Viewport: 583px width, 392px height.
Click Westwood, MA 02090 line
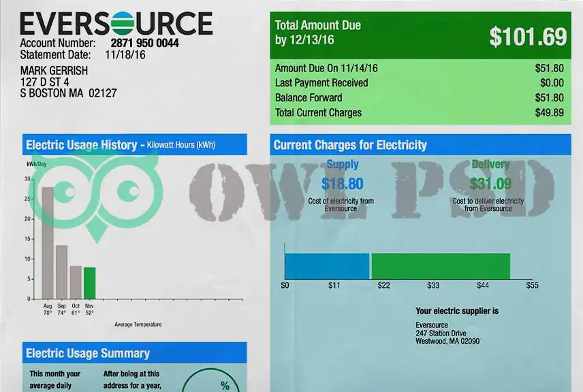447,341
